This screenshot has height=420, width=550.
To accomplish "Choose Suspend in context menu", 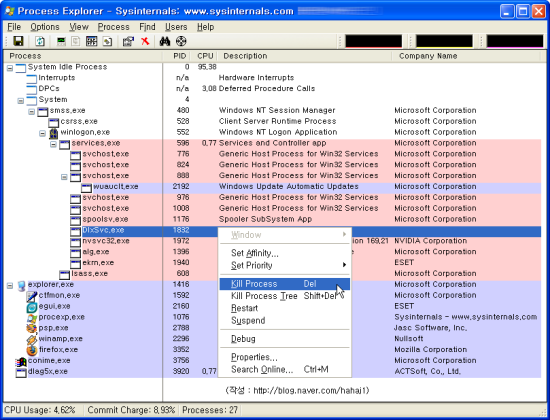I will [284, 320].
